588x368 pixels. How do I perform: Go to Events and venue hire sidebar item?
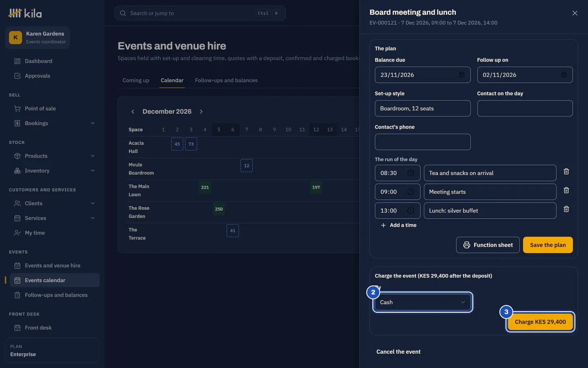[x=55, y=265]
